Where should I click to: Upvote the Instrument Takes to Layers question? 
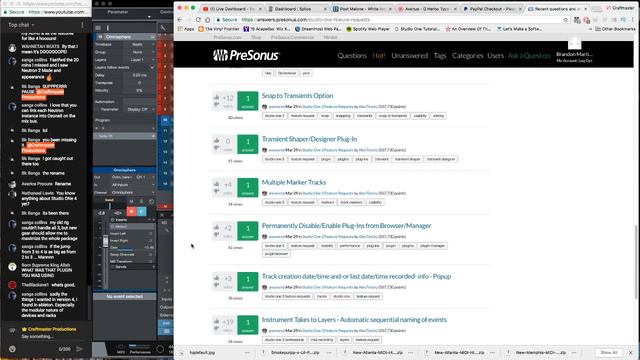point(216,321)
